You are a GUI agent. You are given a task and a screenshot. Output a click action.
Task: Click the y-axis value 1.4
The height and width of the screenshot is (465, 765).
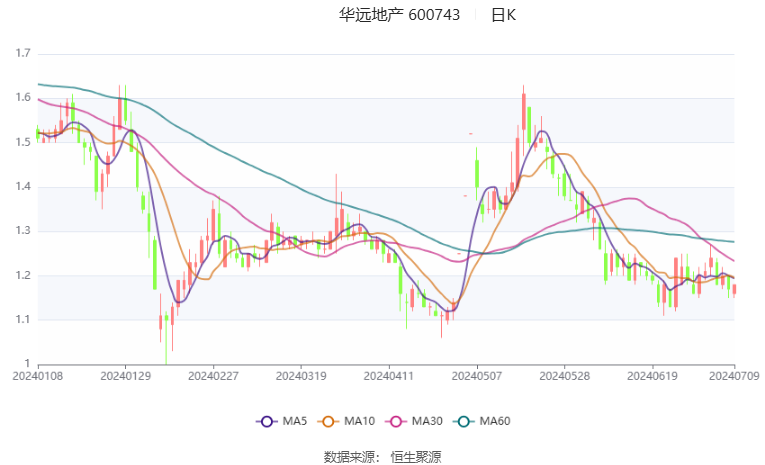23,186
